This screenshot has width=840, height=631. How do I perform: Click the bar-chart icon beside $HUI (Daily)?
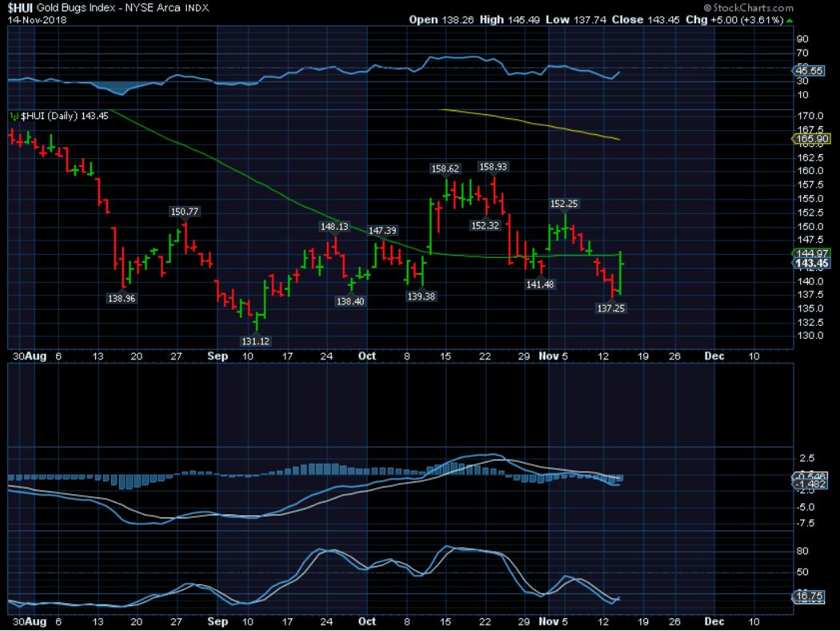click(x=14, y=117)
